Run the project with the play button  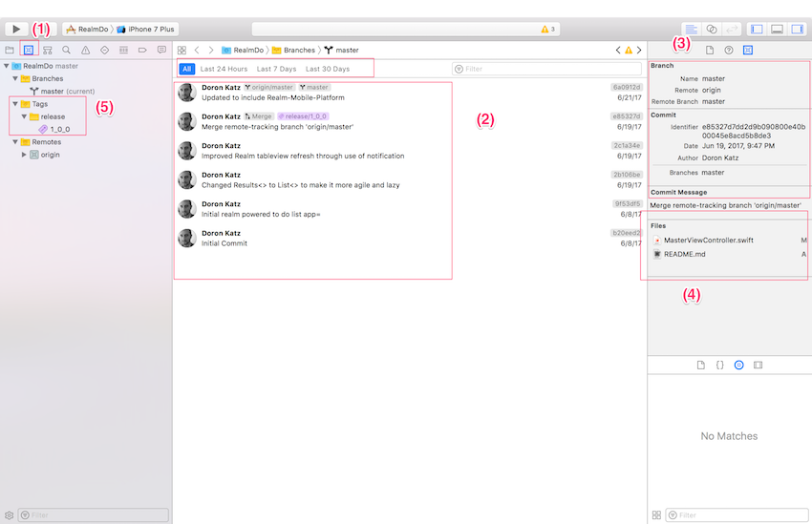coord(16,29)
